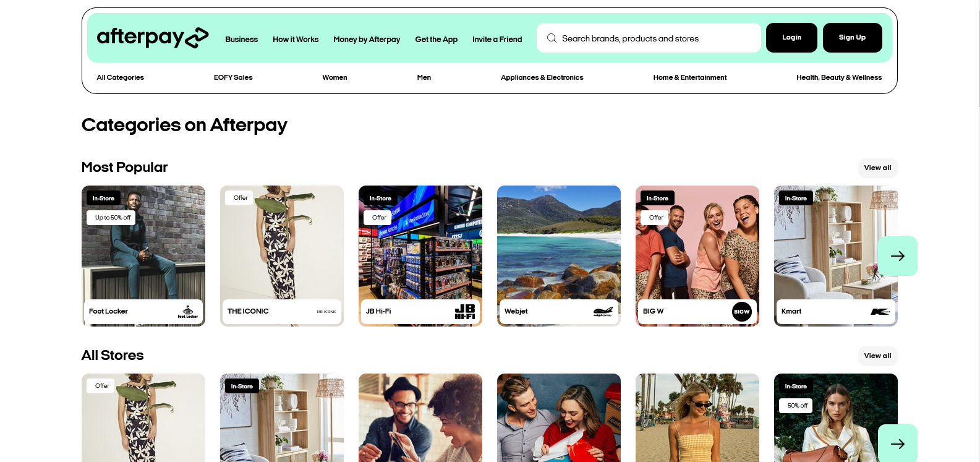Open the How it Works link

pos(296,39)
